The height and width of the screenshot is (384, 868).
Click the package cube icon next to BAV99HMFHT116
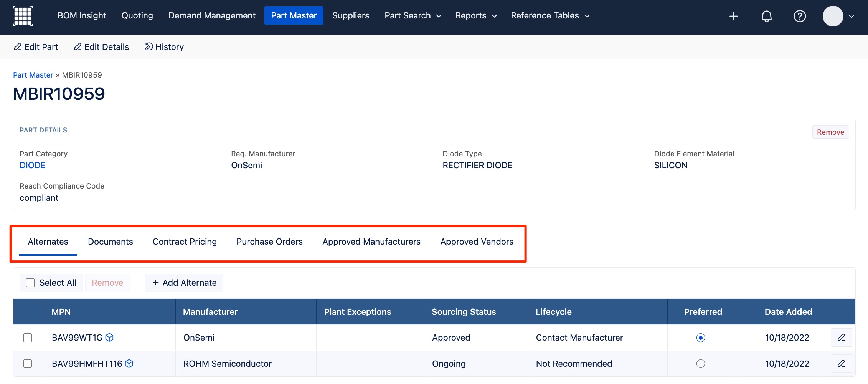click(x=129, y=364)
